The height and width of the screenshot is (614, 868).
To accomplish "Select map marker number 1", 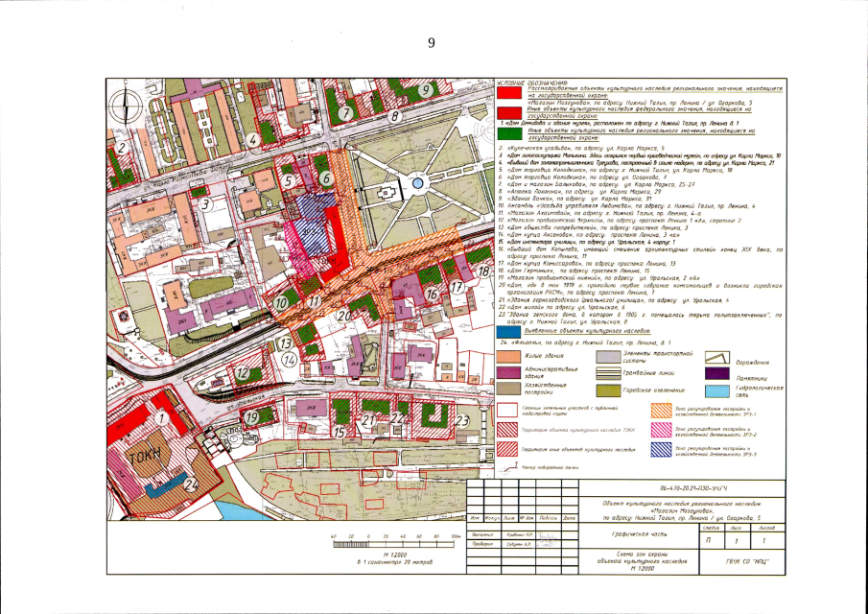I will 164,418.
